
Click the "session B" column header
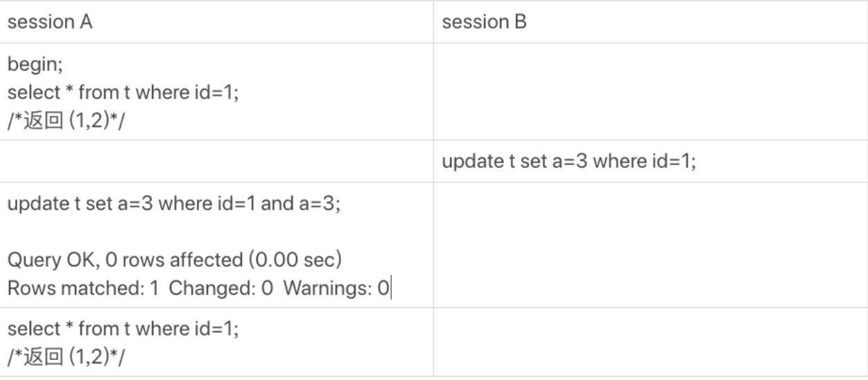[x=484, y=22]
